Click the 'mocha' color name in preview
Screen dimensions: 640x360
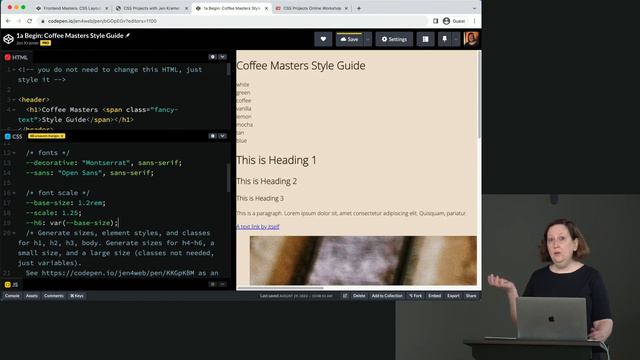click(x=244, y=124)
